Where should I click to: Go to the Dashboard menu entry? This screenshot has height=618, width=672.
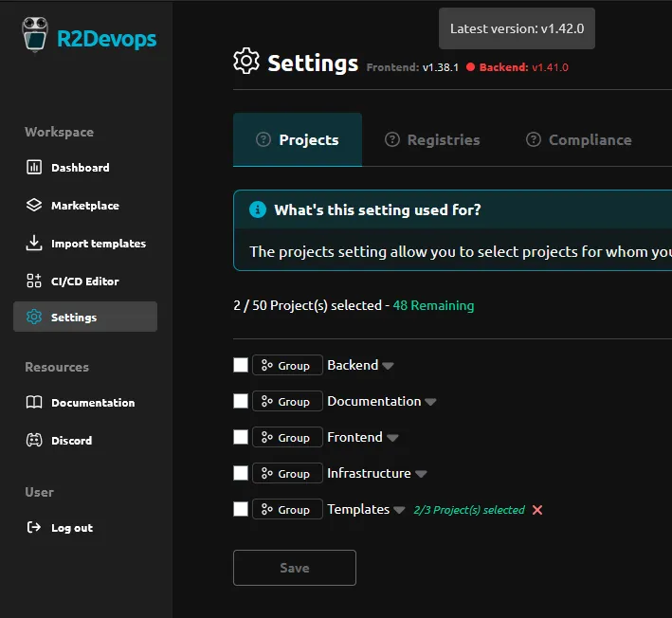(x=81, y=168)
